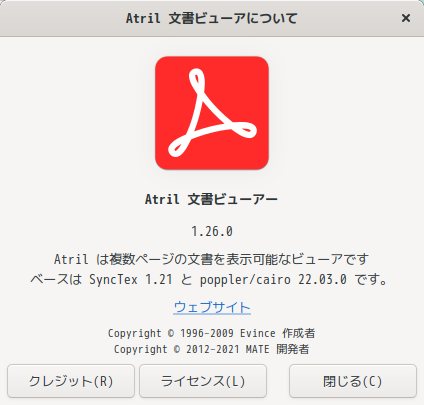Image resolution: width=424 pixels, height=405 pixels.
Task: Close the dialog with the X button
Action: pos(406,18)
